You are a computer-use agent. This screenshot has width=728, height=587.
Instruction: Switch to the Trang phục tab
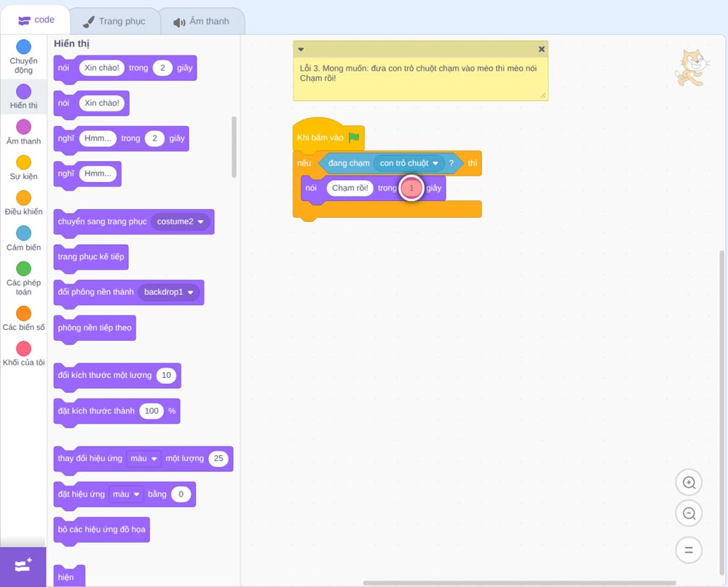coord(114,21)
